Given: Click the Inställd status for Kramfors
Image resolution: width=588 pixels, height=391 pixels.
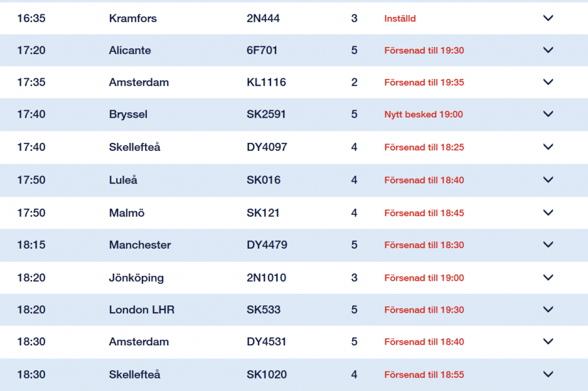Looking at the screenshot, I should [400, 19].
